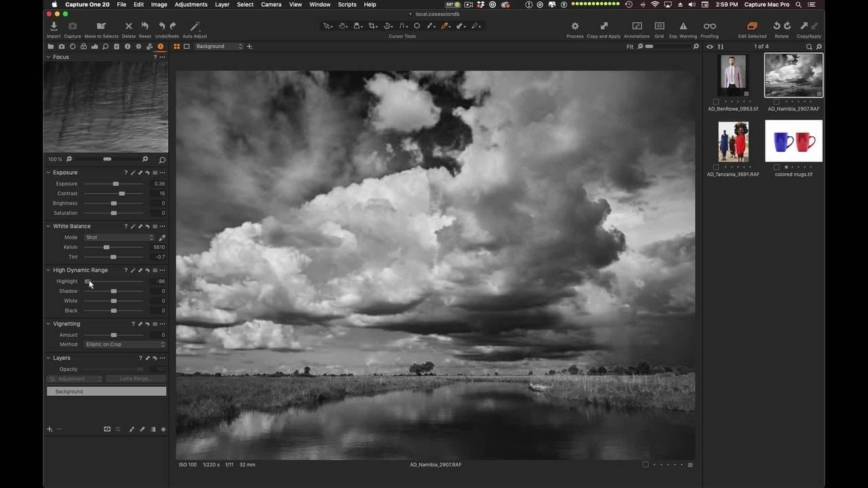868x488 pixels.
Task: Toggle Proofing glasses icon
Action: [709, 26]
